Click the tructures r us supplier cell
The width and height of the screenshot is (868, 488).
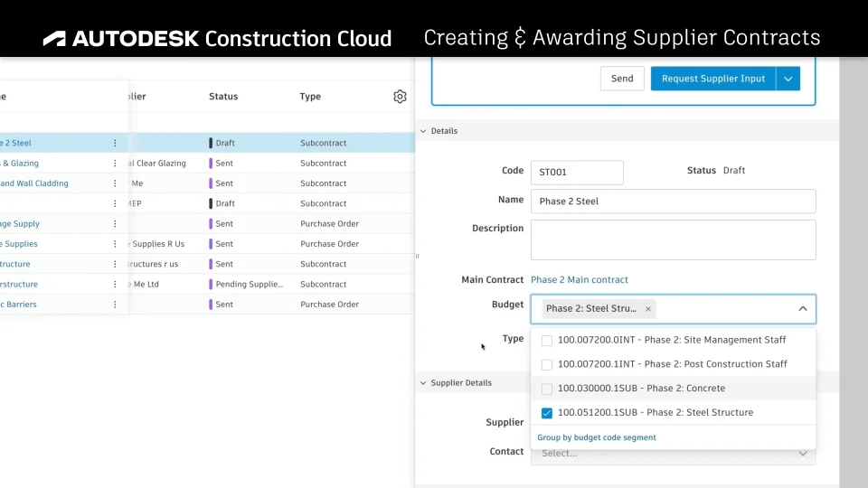154,264
